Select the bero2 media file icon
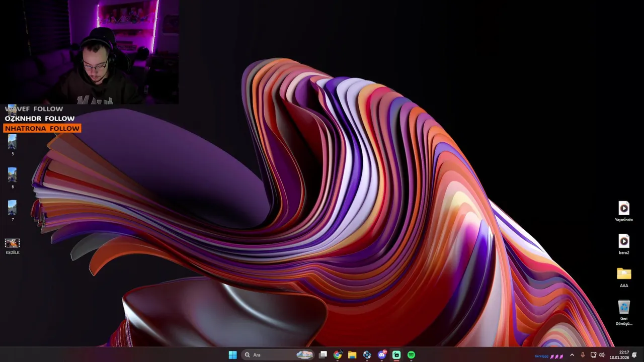The image size is (644, 362). click(624, 244)
